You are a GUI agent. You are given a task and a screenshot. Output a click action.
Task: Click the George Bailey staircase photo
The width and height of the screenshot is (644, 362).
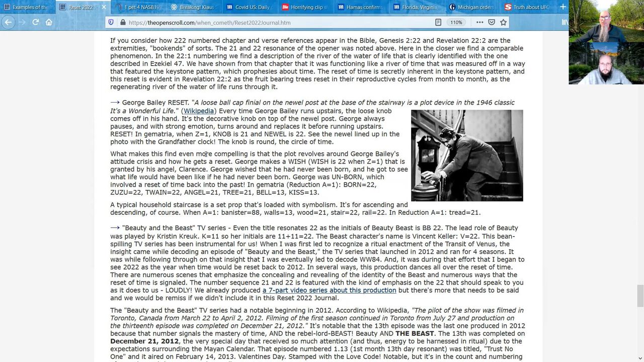(467, 155)
